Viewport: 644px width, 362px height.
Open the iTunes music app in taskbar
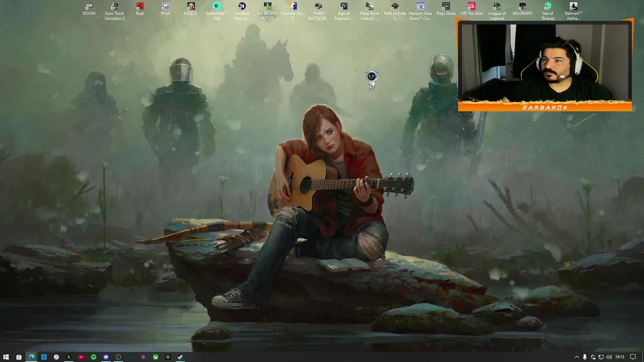(56, 357)
